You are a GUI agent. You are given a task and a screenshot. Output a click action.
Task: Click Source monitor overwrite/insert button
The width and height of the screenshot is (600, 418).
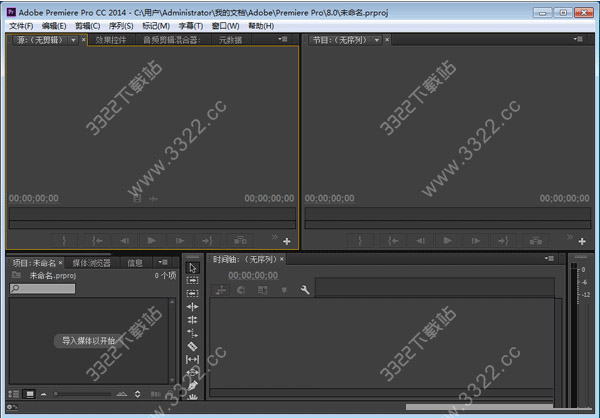pos(240,240)
